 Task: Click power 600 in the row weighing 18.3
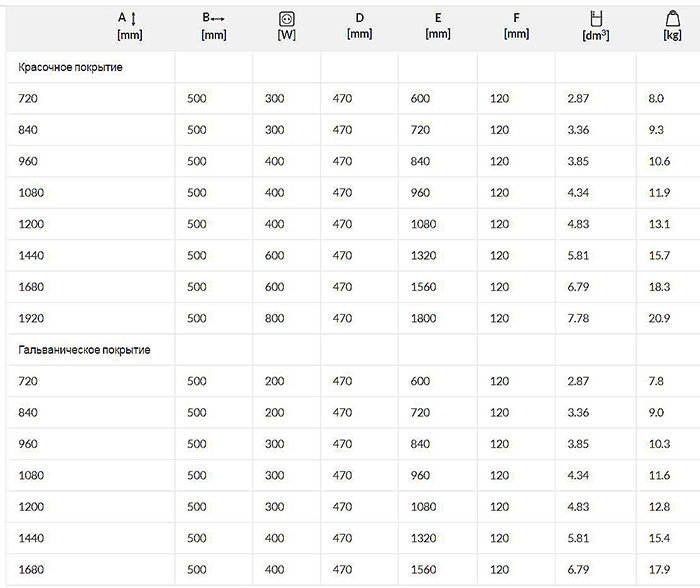(274, 287)
